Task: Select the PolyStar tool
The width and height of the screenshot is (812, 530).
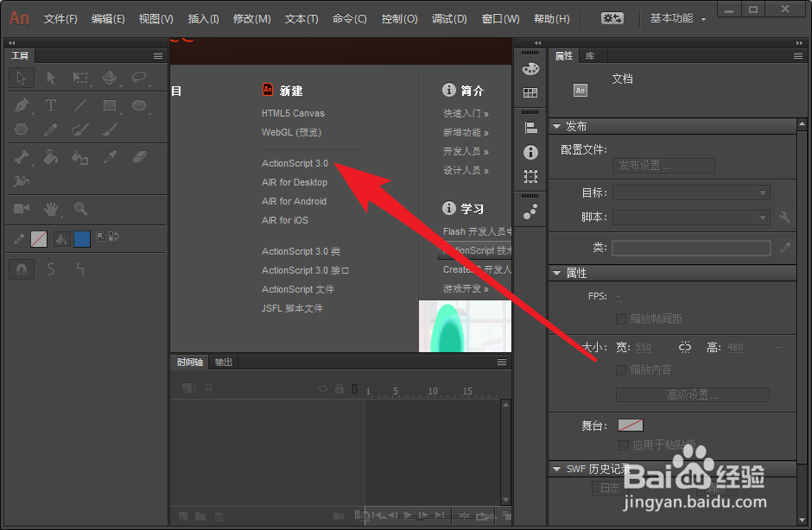Action: pos(22,129)
